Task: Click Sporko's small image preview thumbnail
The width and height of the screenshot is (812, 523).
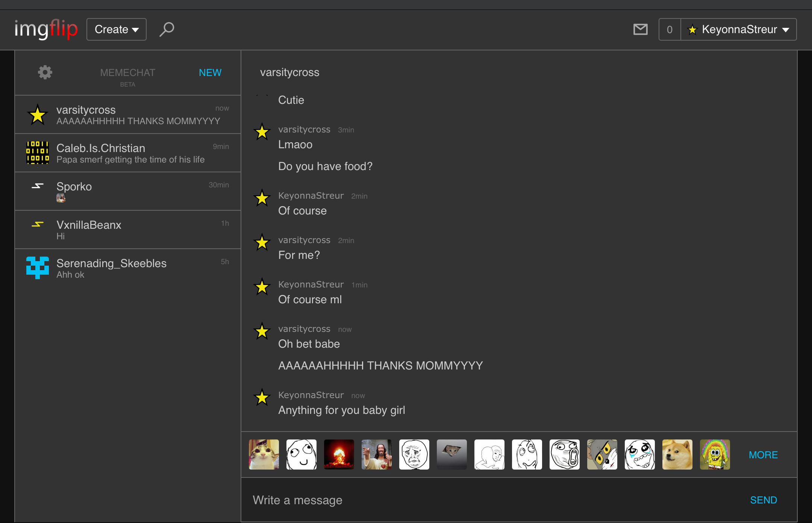Action: (x=61, y=198)
